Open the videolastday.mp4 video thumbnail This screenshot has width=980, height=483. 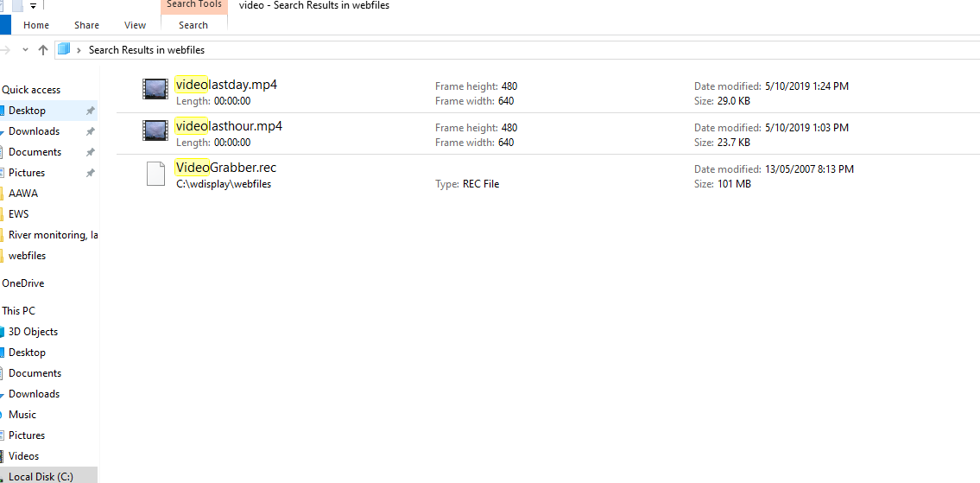[155, 89]
